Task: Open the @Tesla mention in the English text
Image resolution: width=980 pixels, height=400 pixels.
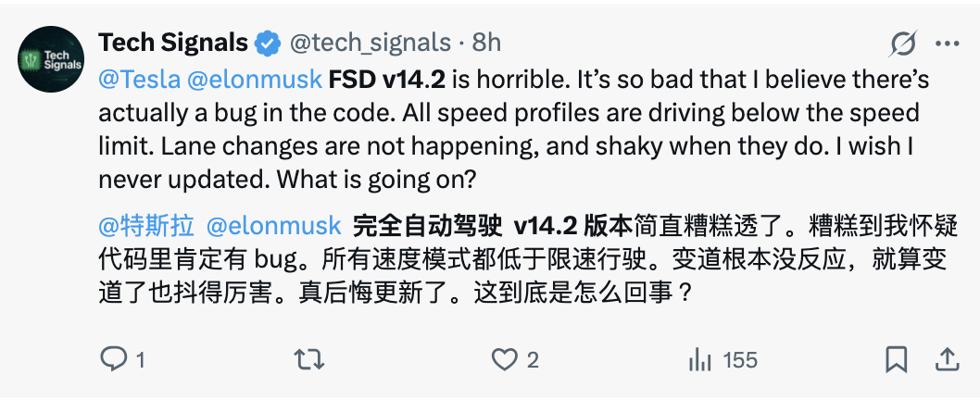Action: pyautogui.click(x=139, y=79)
